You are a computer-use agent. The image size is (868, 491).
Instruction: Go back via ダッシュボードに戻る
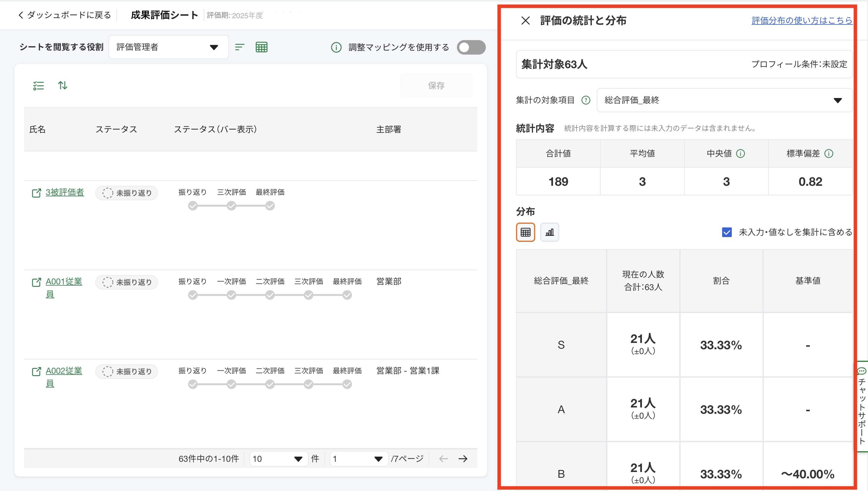[x=65, y=15]
